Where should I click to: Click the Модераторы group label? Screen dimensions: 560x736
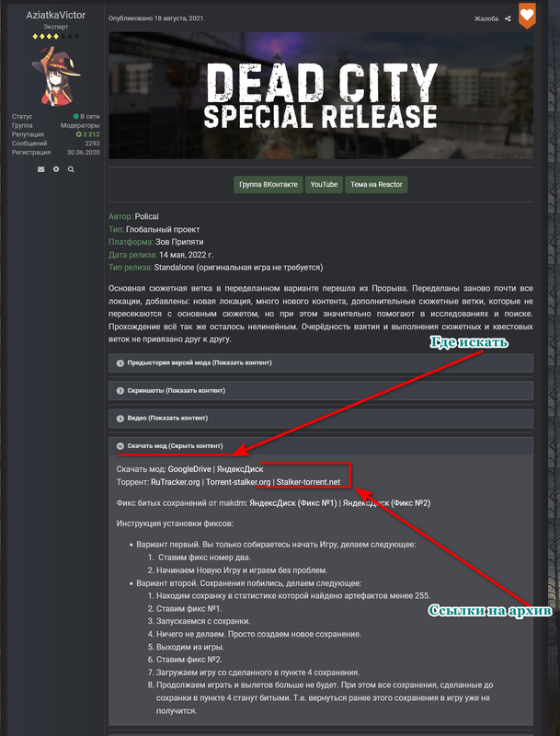(x=80, y=125)
